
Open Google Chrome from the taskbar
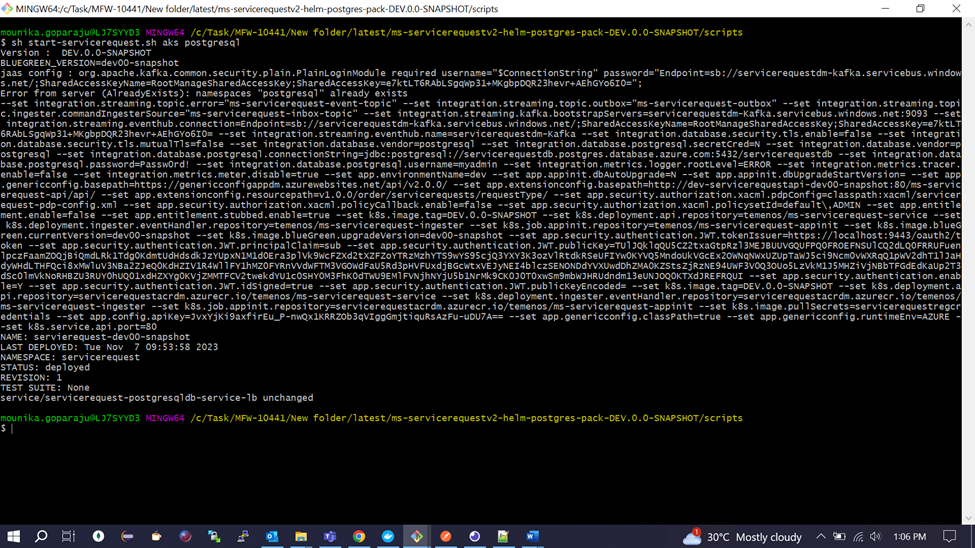coord(359,537)
